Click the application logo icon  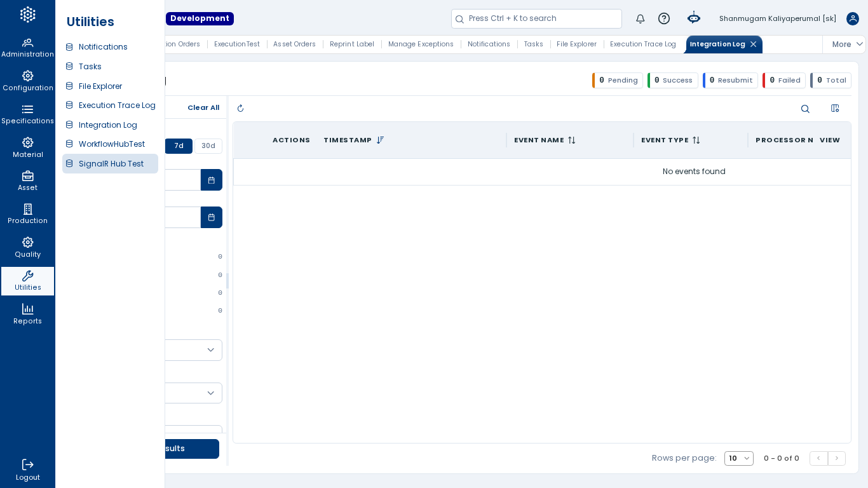tap(27, 15)
